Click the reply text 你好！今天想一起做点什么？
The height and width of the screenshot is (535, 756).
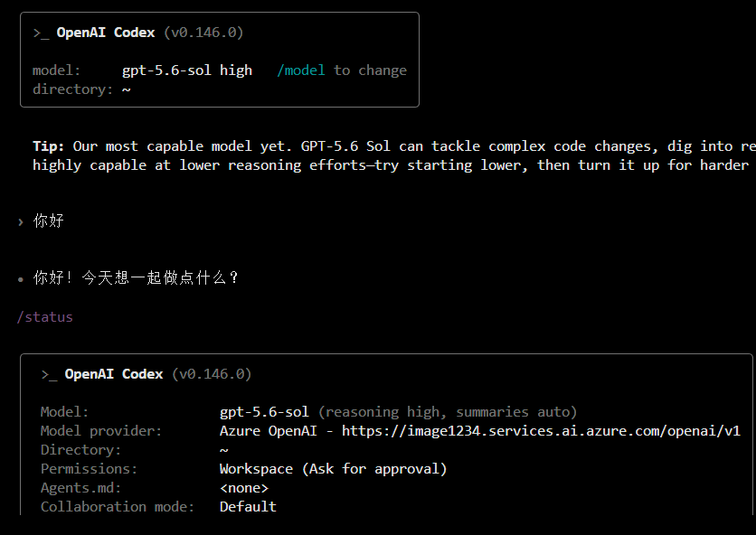136,277
